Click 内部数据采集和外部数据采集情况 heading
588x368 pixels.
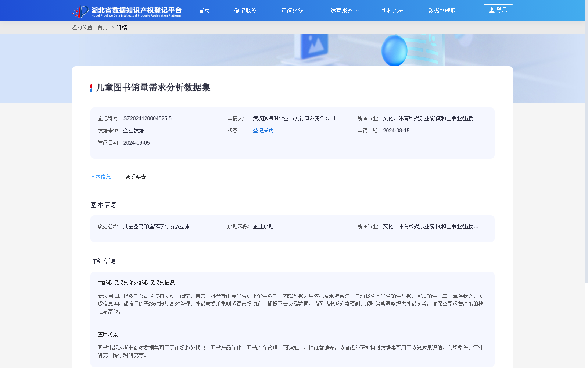click(136, 283)
